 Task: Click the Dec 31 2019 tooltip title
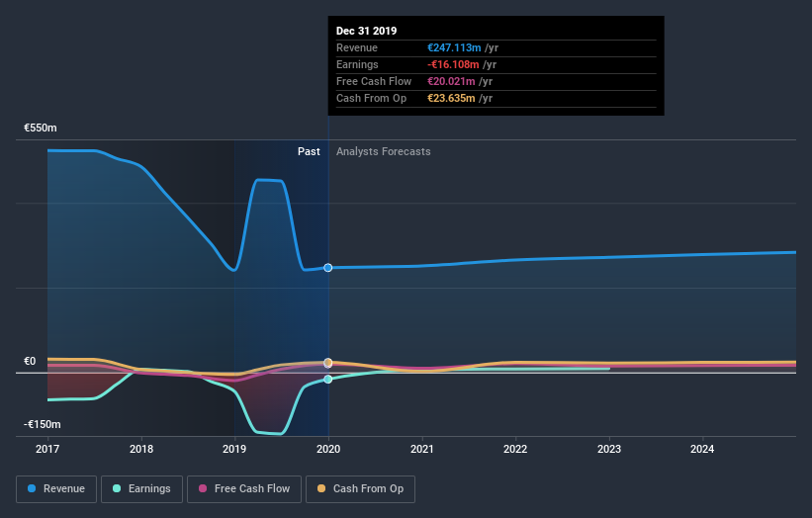pos(366,31)
